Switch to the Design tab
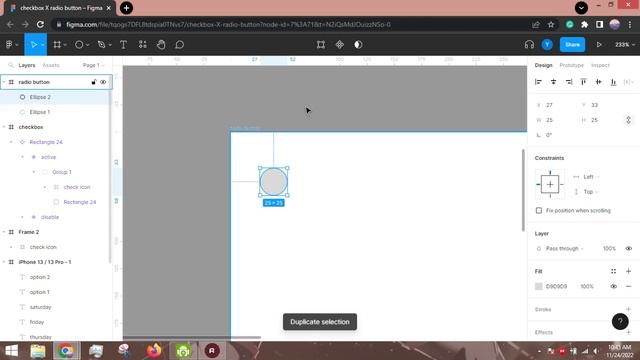This screenshot has width=640, height=360. point(543,65)
